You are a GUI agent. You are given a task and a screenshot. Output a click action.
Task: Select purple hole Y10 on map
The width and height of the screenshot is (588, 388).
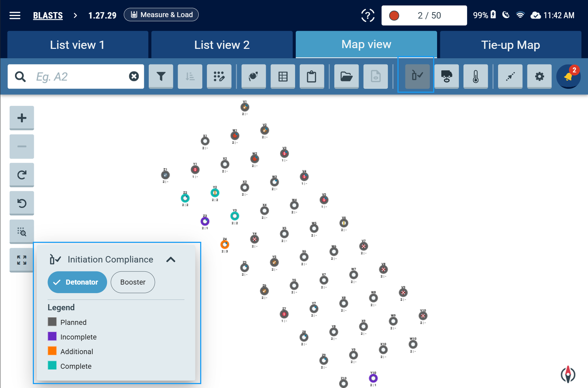(373, 378)
